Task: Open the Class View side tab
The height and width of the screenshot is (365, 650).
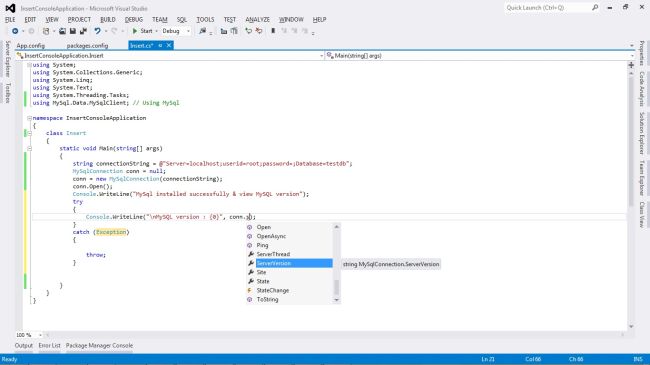Action: (x=641, y=214)
